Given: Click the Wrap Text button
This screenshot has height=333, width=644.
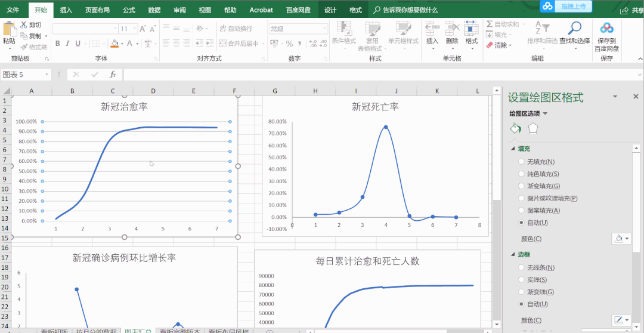Looking at the screenshot, I should click(x=236, y=29).
